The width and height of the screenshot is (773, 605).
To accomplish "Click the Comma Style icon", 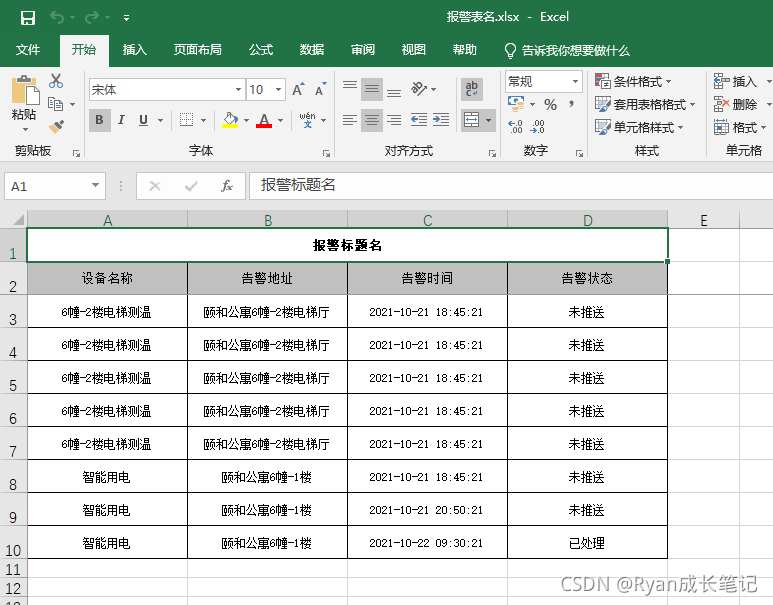I will click(572, 104).
